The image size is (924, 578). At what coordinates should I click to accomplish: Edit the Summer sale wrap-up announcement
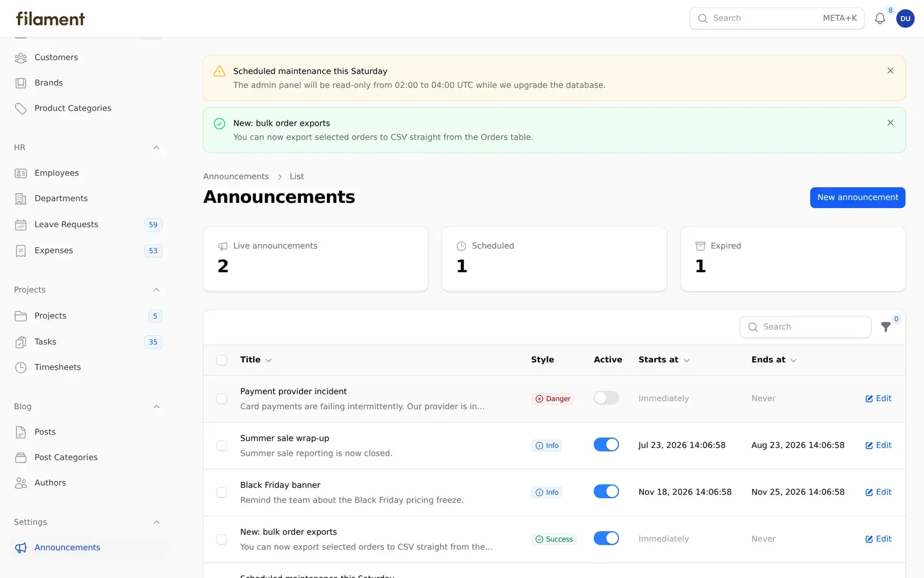pyautogui.click(x=878, y=446)
